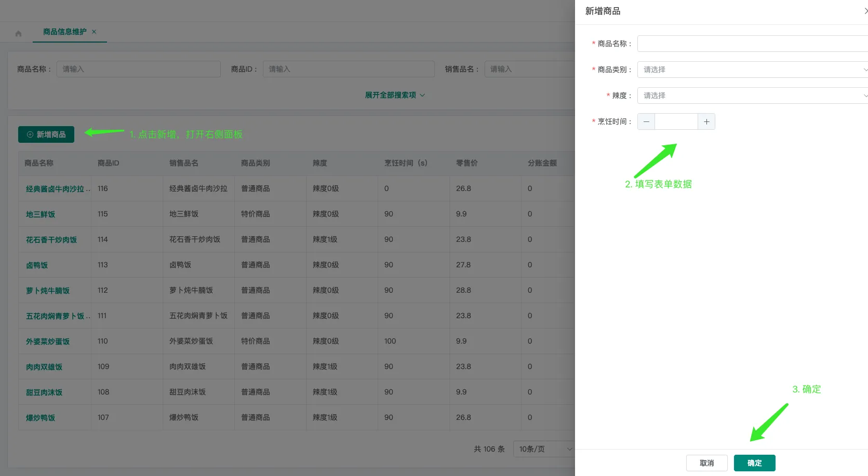Click the 共 106 条 total count text
Image resolution: width=868 pixels, height=476 pixels.
coord(489,449)
